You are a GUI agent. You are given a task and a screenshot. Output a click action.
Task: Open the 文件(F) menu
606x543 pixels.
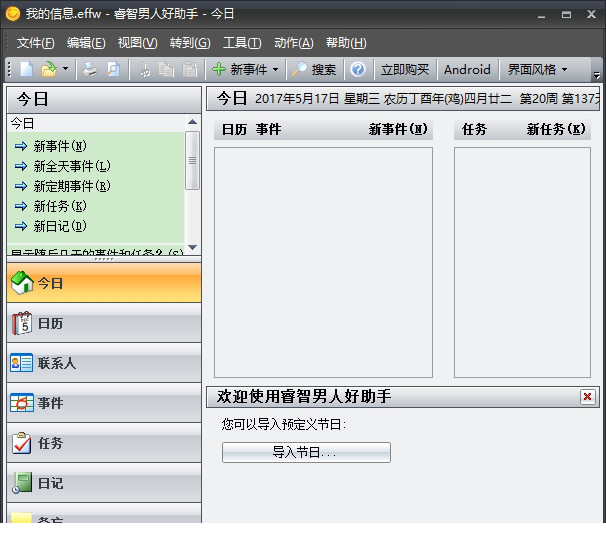[35, 43]
